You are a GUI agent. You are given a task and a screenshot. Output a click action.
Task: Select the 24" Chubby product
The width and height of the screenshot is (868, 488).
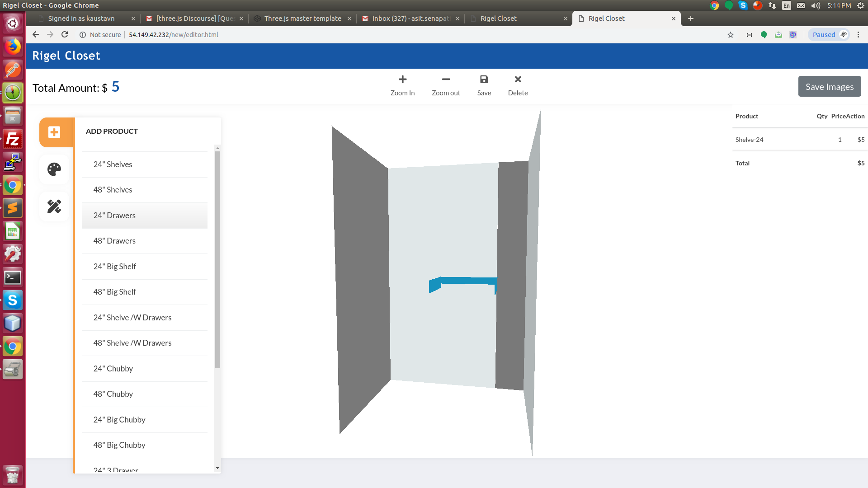click(x=145, y=369)
